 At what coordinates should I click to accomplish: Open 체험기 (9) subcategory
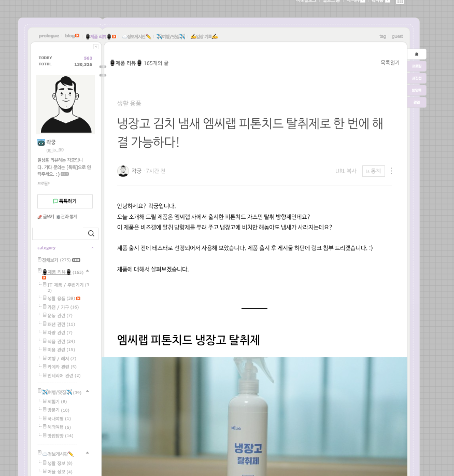[x=57, y=402]
